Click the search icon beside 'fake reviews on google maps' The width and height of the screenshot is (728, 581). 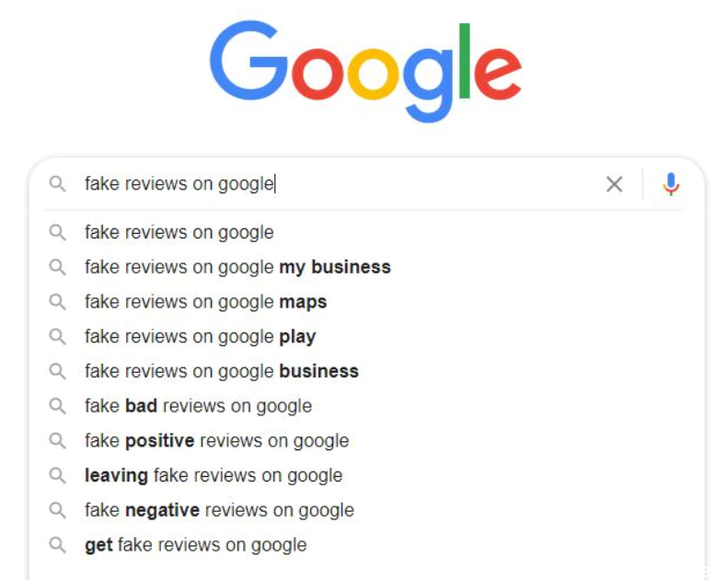[x=58, y=302]
